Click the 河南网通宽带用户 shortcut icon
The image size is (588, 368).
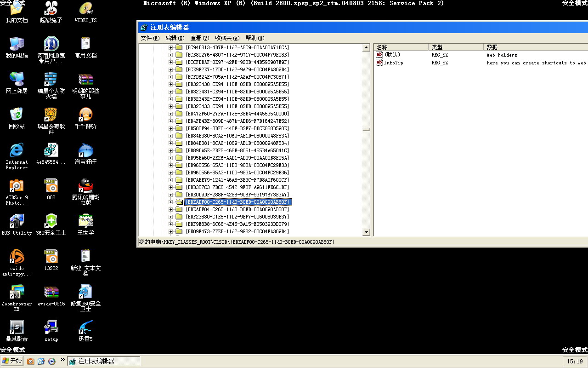click(x=51, y=44)
